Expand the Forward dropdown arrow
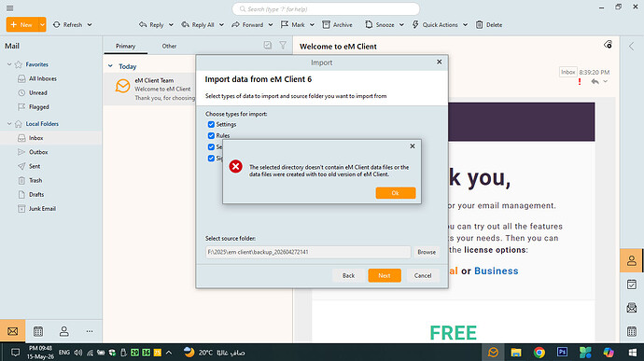The width and height of the screenshot is (644, 361). click(x=271, y=24)
